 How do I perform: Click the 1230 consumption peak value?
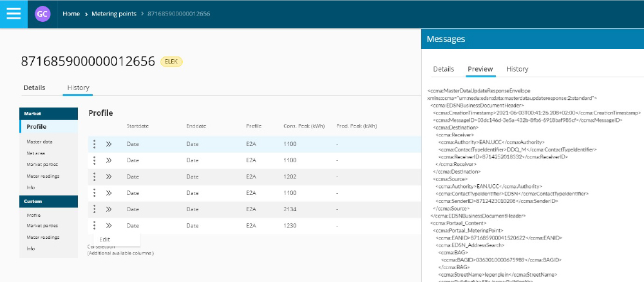click(290, 225)
